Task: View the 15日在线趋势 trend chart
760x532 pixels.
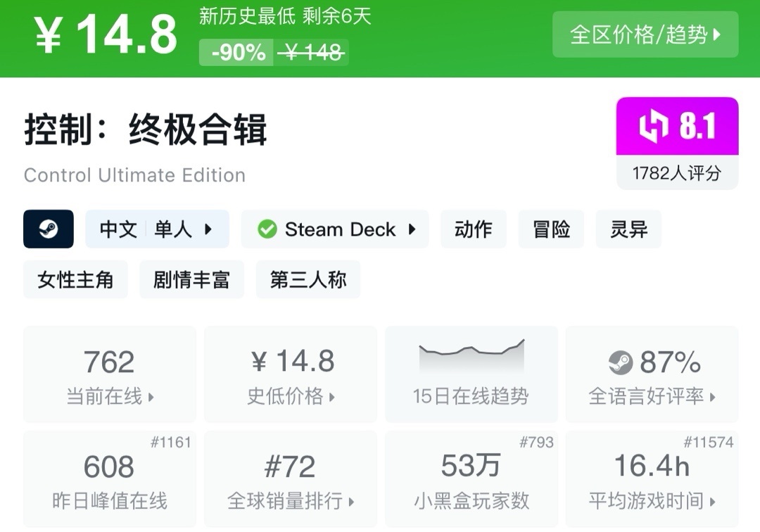Action: (x=471, y=374)
